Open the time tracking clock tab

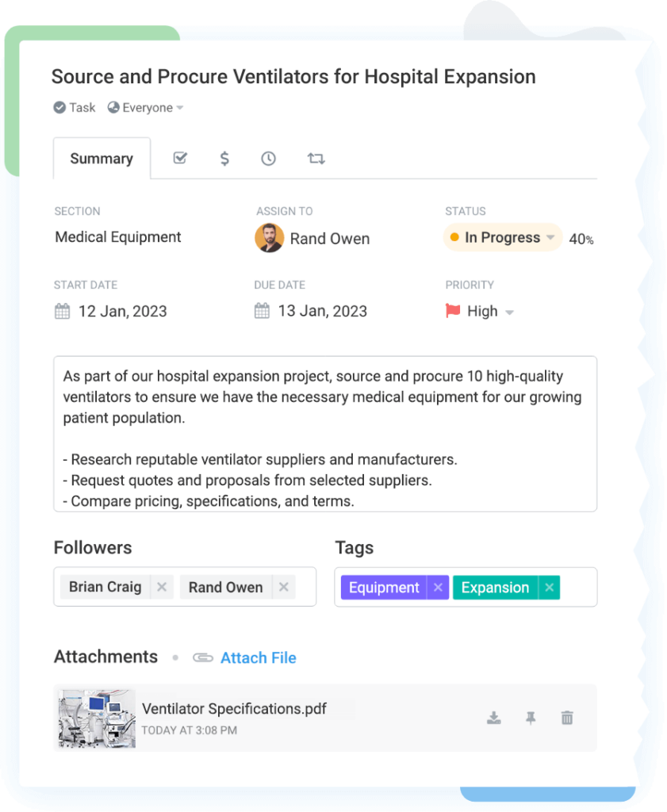tap(269, 158)
